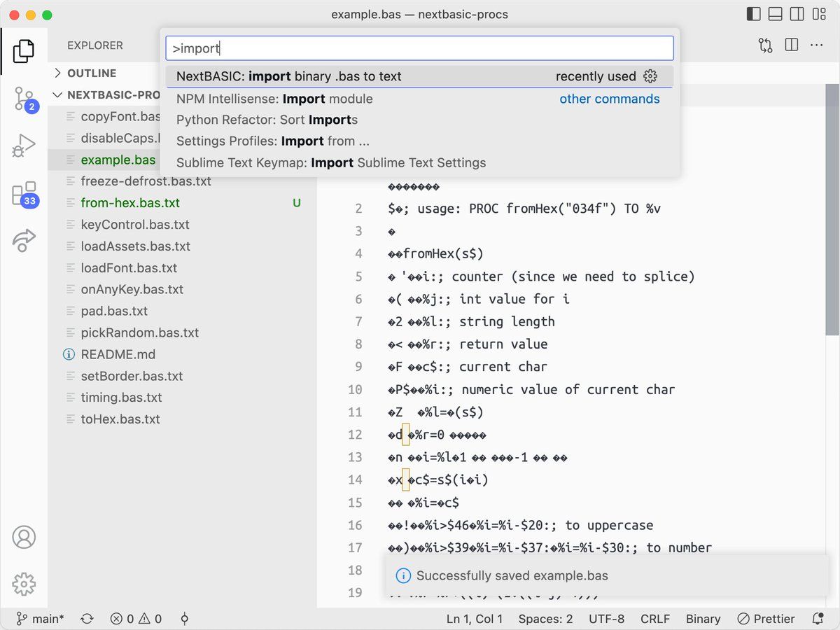Open notifications bell in status bar
This screenshot has height=630, width=840.
tap(818, 619)
